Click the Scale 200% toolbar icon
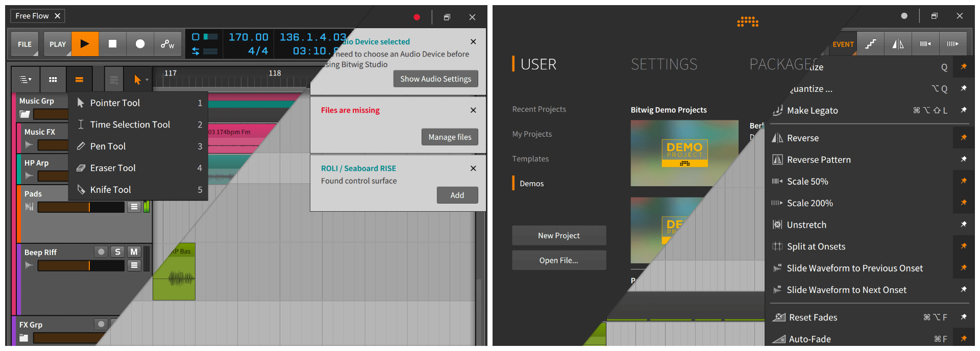980x351 pixels. (x=952, y=44)
